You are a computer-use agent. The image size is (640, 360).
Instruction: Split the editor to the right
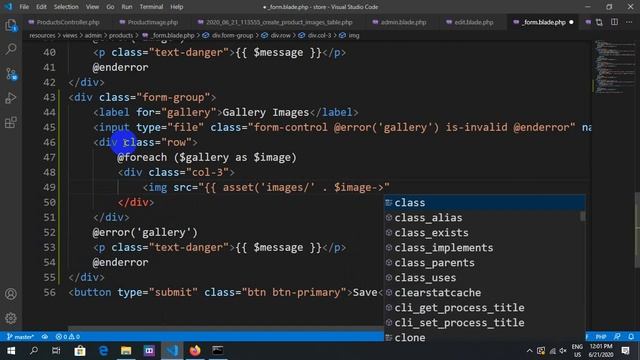pyautogui.click(x=614, y=22)
